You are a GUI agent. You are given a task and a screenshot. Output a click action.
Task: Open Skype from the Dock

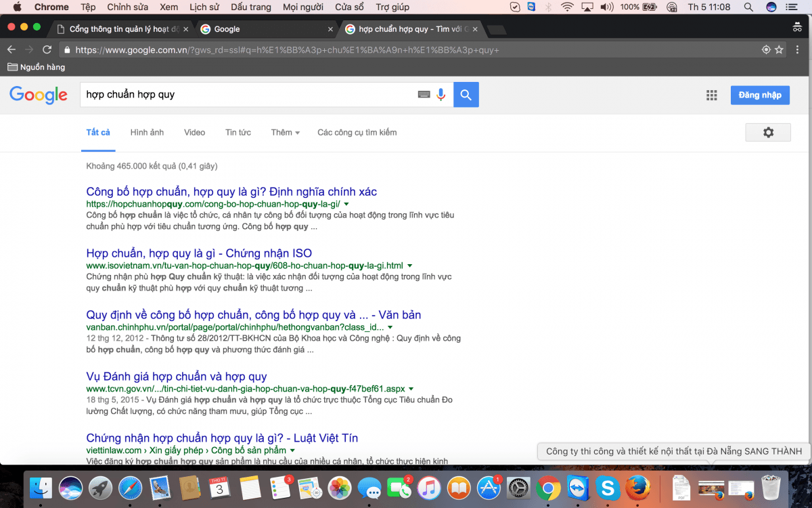[608, 488]
